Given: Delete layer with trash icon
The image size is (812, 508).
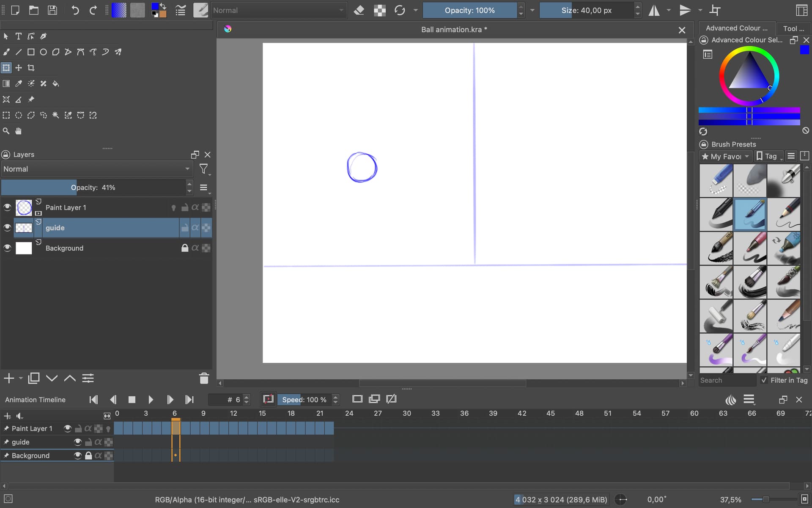Looking at the screenshot, I should click(204, 378).
